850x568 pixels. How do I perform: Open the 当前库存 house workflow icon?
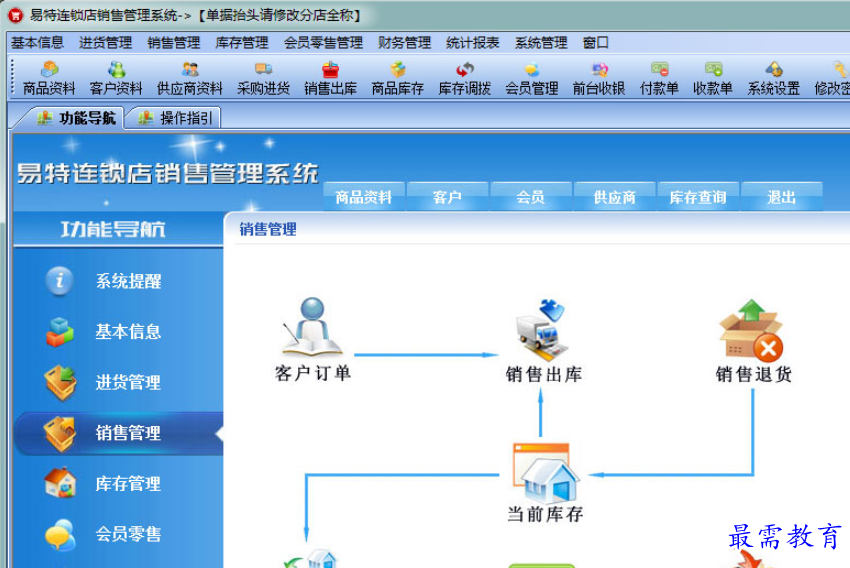(x=545, y=482)
